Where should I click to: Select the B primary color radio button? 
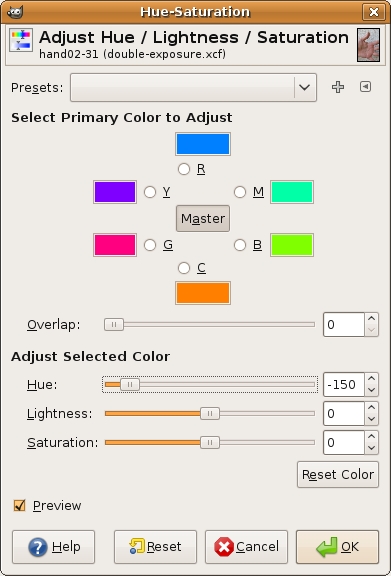(x=240, y=245)
